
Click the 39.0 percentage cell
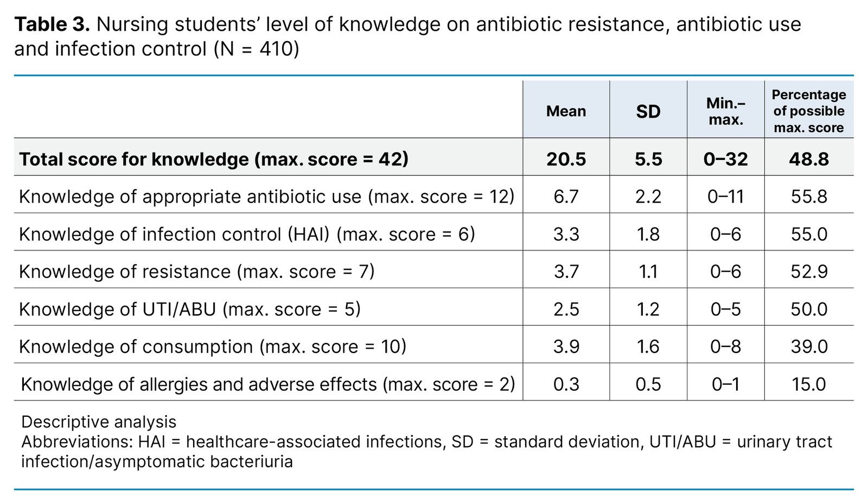809,346
